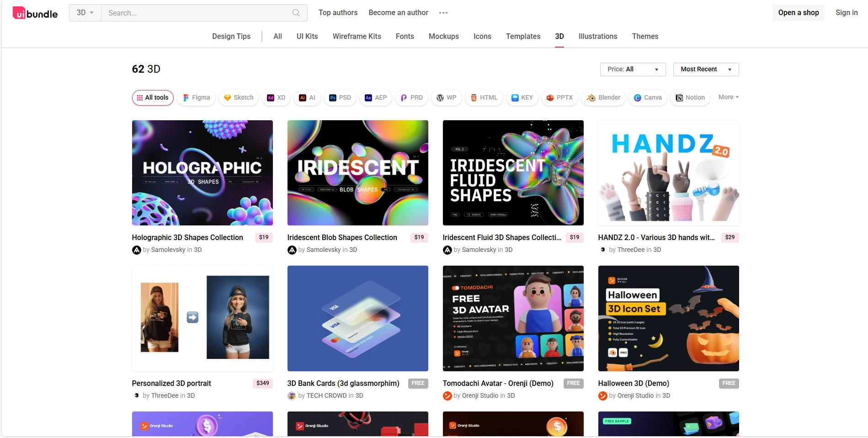Open the Design Tips tab

231,37
